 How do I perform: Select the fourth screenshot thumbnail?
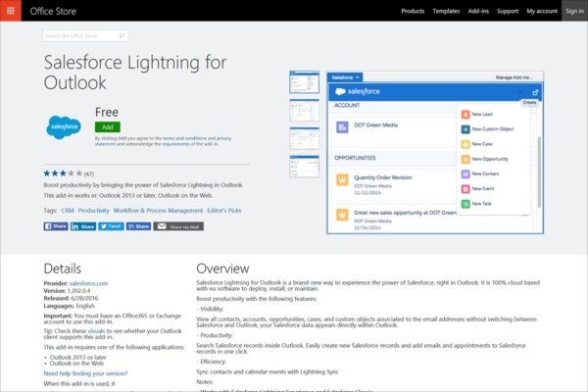(x=304, y=167)
